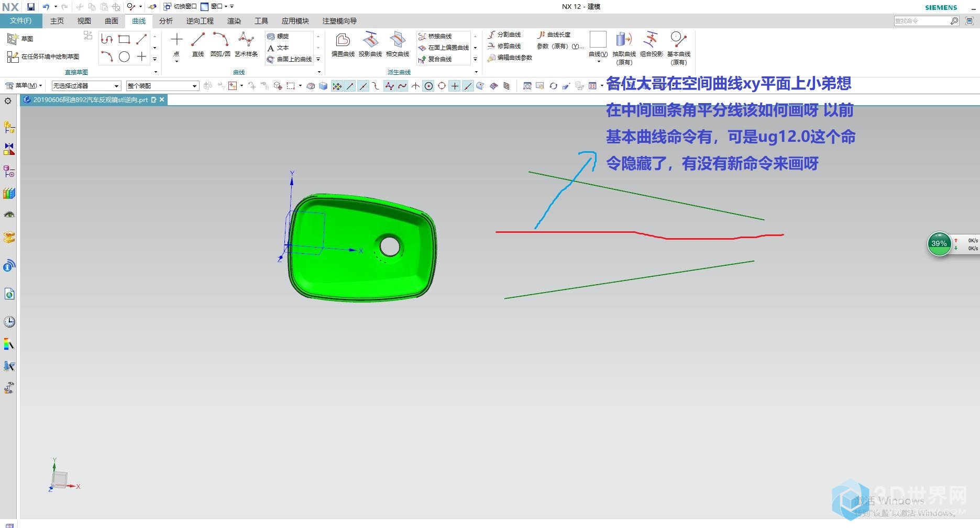Click the Undo arrow icon

click(x=46, y=7)
